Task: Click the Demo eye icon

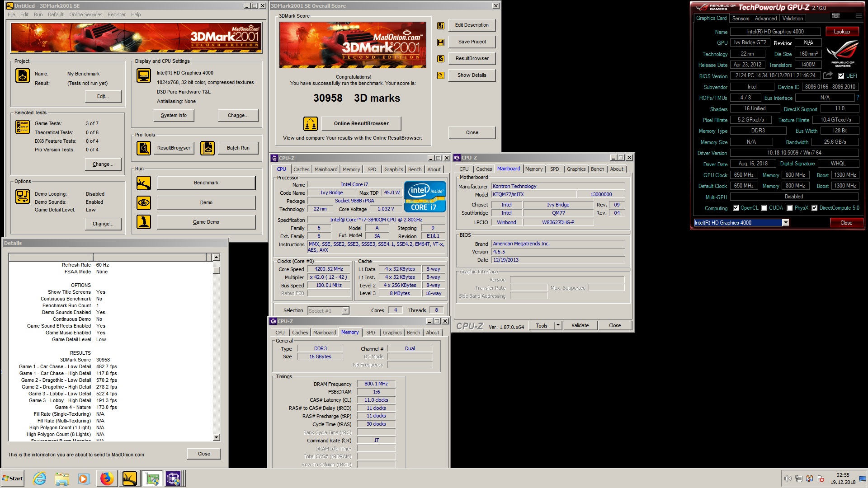Action: (x=144, y=202)
